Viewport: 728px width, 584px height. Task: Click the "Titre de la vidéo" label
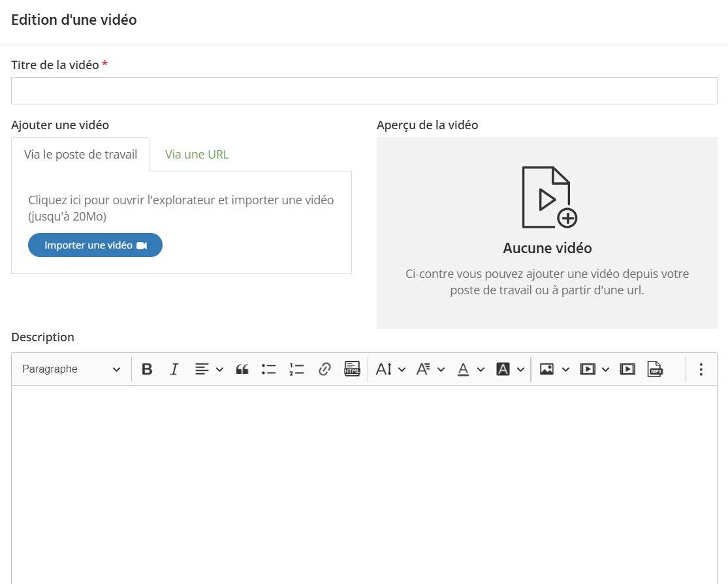pos(55,65)
